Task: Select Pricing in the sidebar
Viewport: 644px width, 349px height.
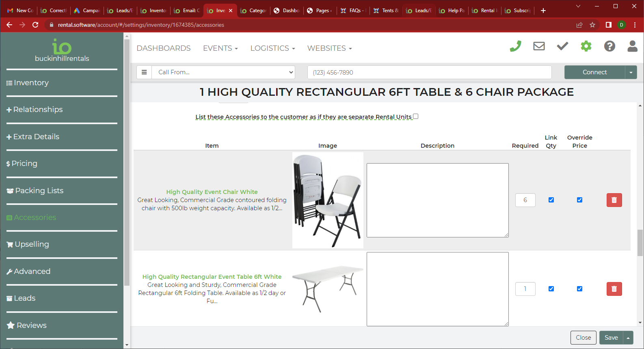Action: coord(24,164)
